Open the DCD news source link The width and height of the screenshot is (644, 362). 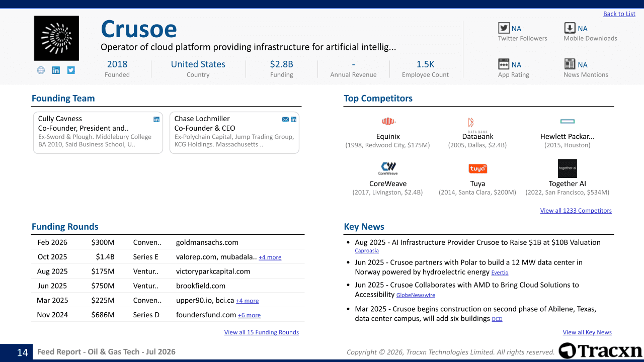tap(497, 319)
